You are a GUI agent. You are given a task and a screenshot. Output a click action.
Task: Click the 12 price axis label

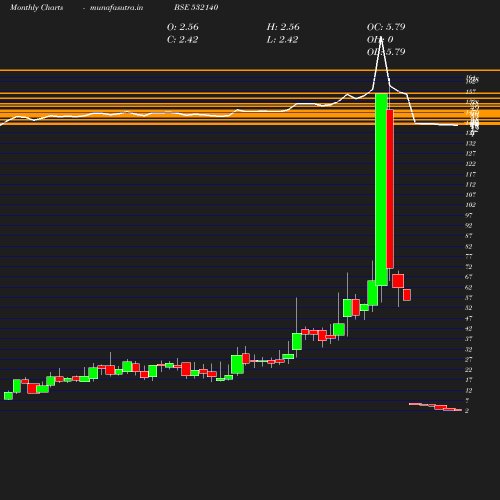click(469, 390)
